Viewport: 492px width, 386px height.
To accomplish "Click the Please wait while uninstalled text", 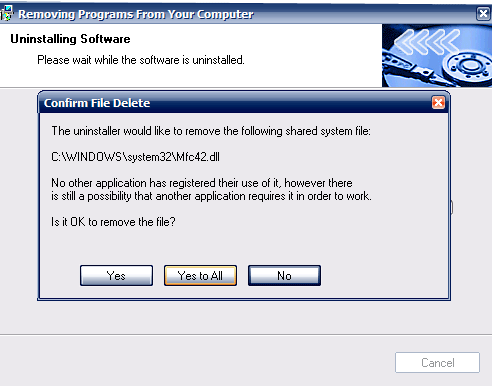I will pyautogui.click(x=141, y=60).
